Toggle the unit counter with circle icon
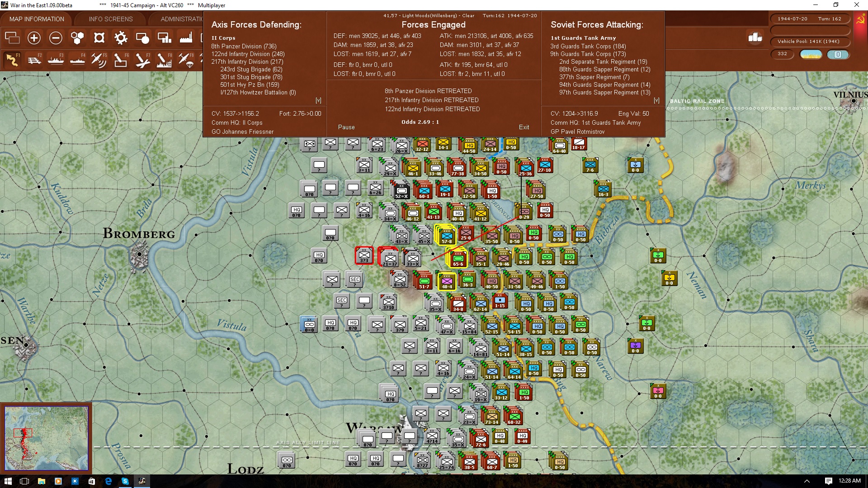 point(142,38)
